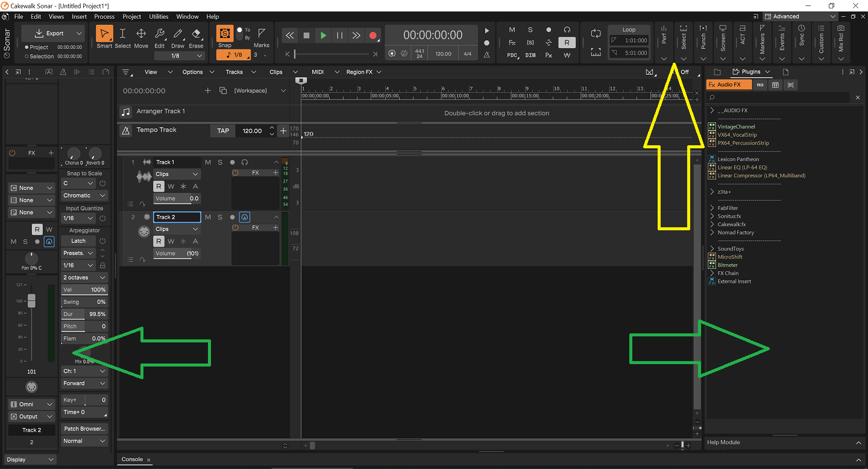Switch to the Console tab

[x=132, y=459]
